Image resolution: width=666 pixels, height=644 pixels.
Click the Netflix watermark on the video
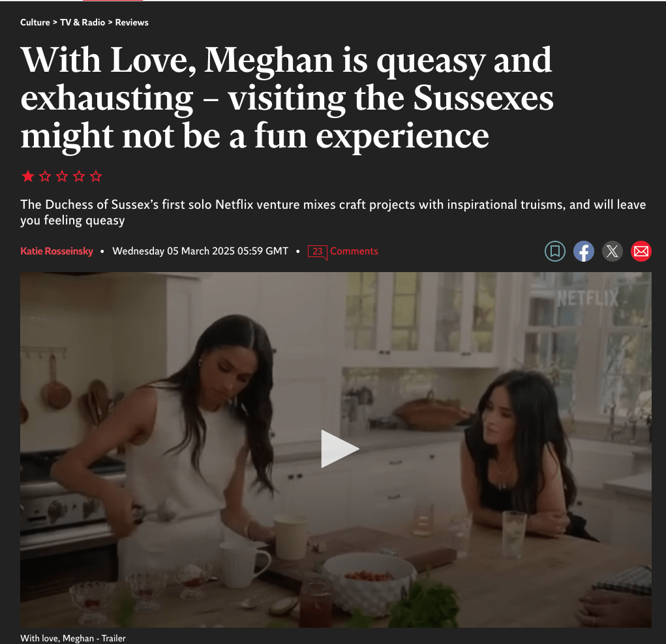(x=588, y=298)
